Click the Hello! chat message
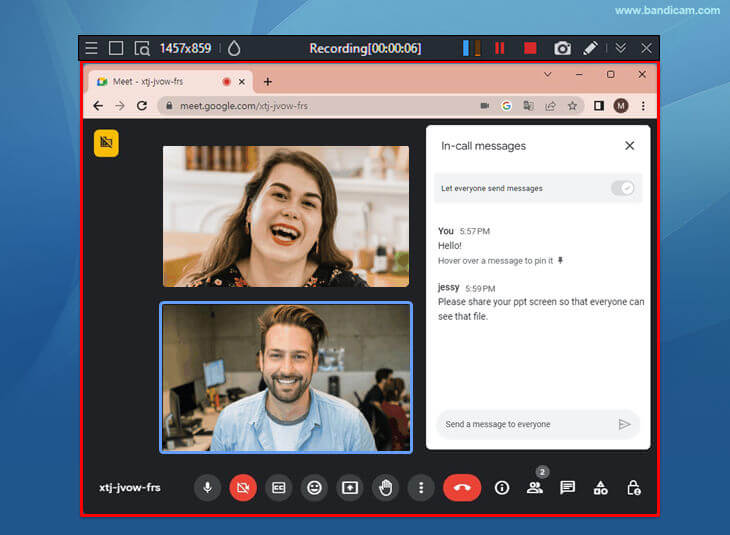730x535 pixels. [450, 246]
